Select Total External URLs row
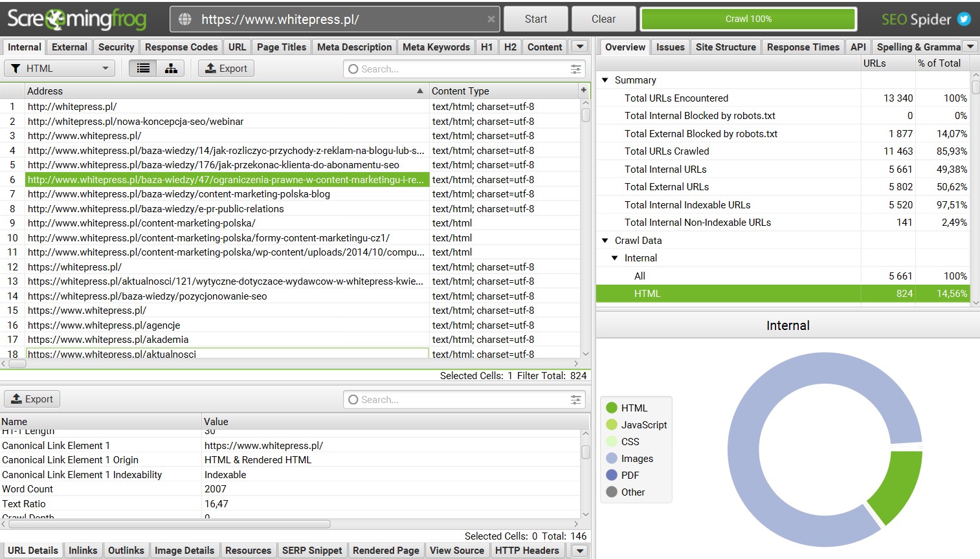 [783, 187]
